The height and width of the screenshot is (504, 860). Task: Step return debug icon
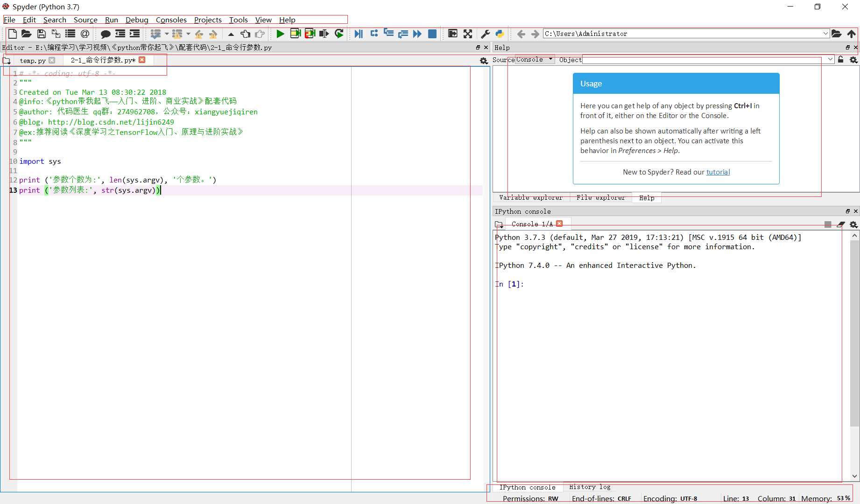[x=403, y=34]
